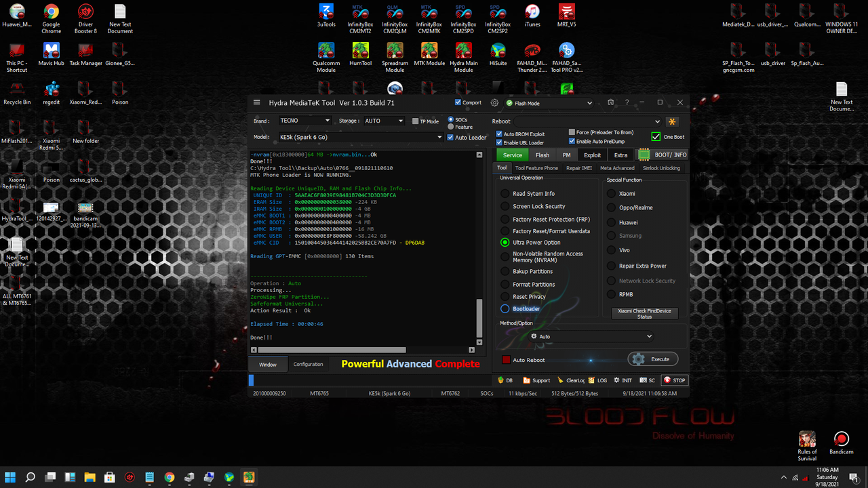The height and width of the screenshot is (488, 868).
Task: Toggle Enable Auto PrelDump checkbox
Action: tap(572, 142)
